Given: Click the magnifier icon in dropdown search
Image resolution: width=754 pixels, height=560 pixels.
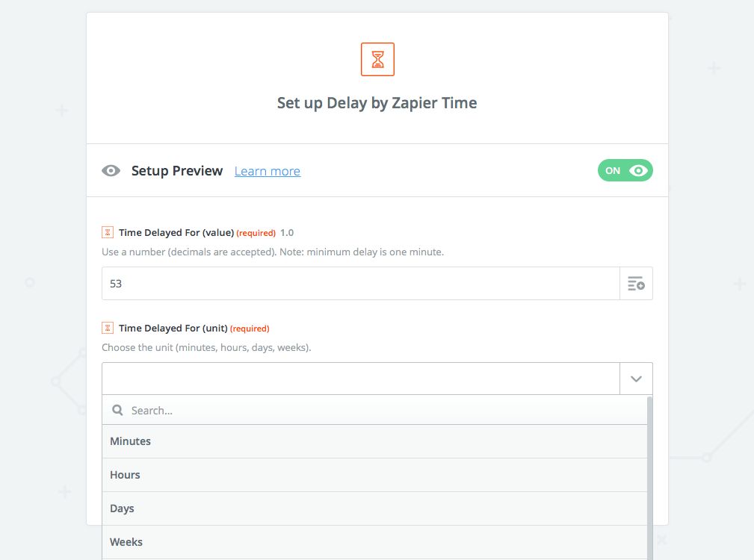Looking at the screenshot, I should pos(117,410).
